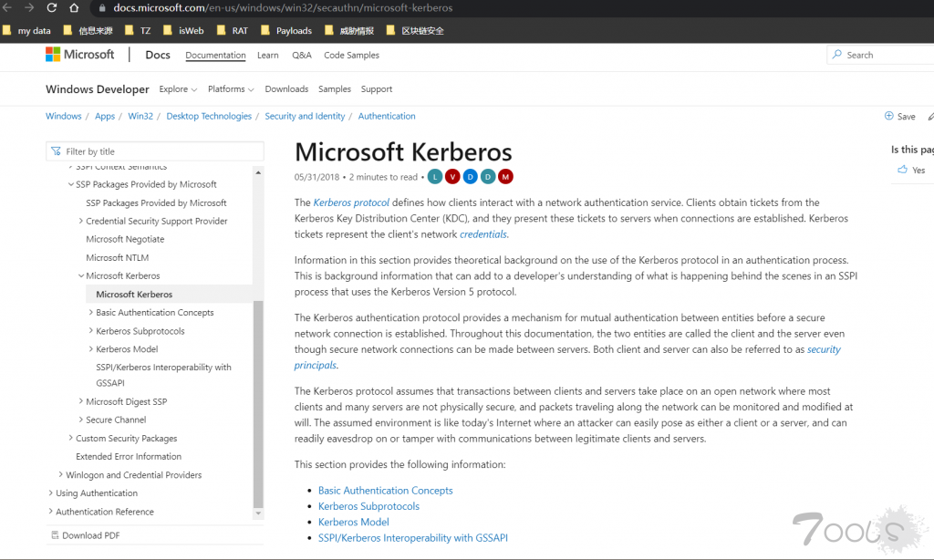Follow the "credentials" article link
934x560 pixels.
(483, 234)
